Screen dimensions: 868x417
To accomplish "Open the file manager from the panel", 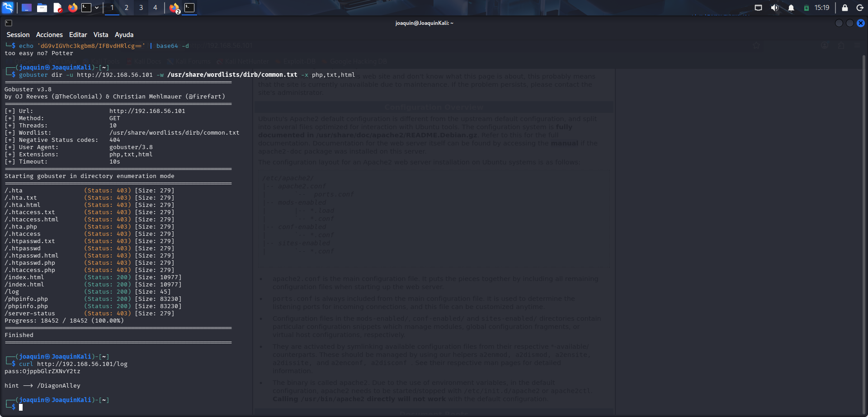I will [x=42, y=8].
